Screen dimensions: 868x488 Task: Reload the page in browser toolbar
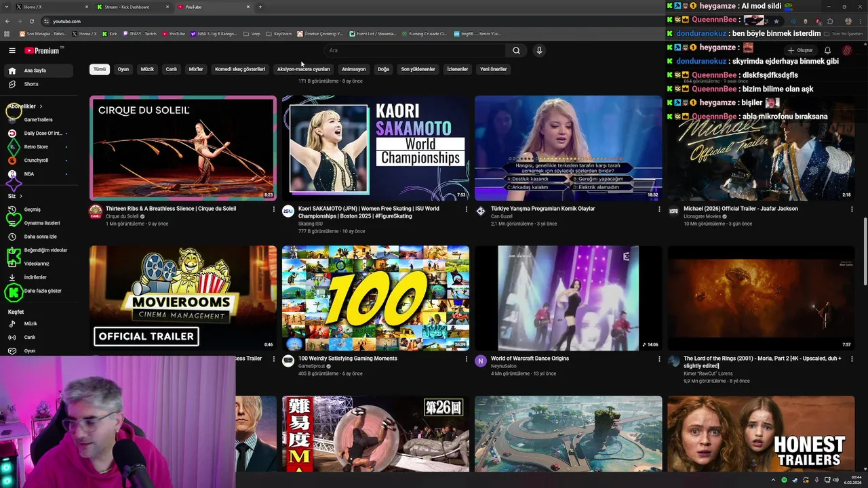tap(31, 21)
